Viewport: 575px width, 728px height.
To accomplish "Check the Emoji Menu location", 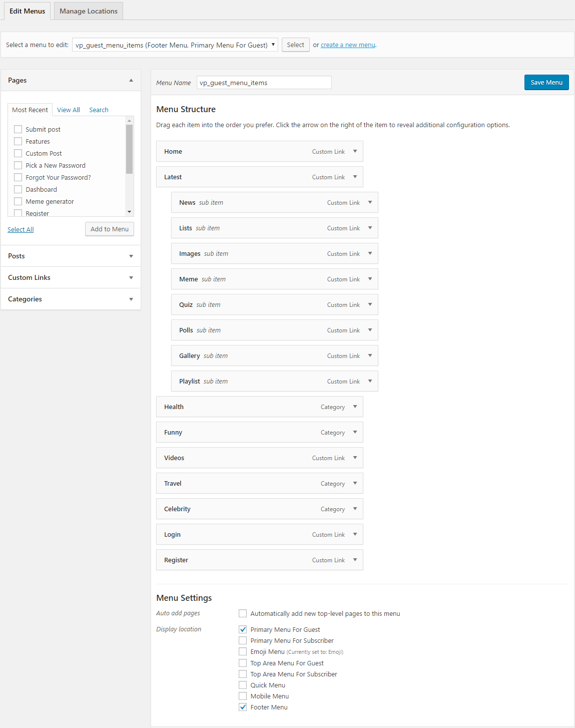I will (x=243, y=651).
